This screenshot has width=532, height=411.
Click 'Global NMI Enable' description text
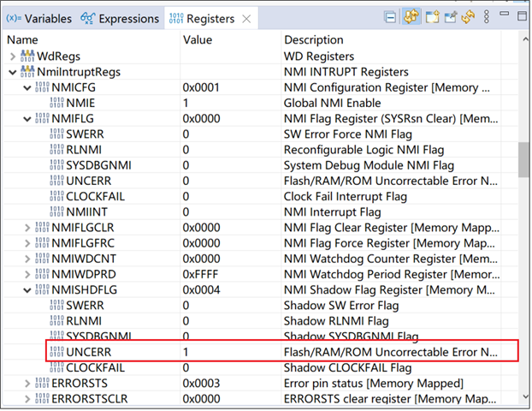[x=332, y=104]
